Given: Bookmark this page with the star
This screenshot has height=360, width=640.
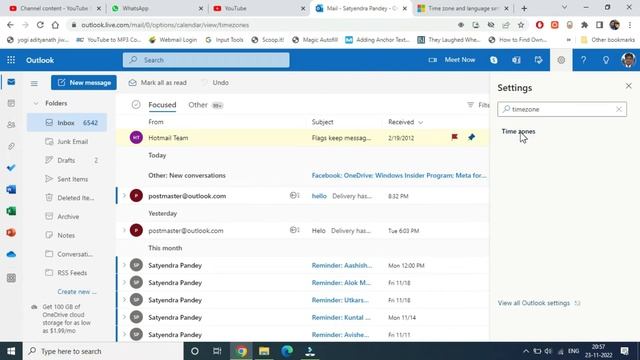Looking at the screenshot, I should coord(521,25).
